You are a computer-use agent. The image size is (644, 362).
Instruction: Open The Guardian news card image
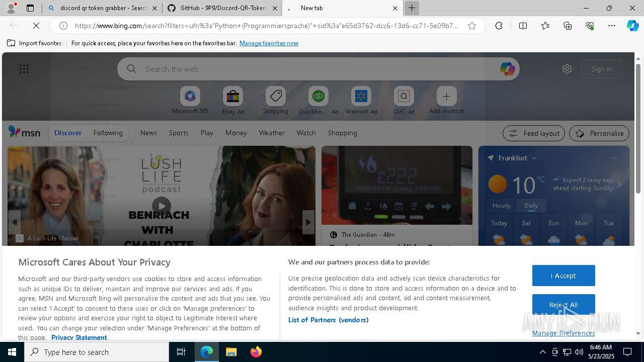click(x=397, y=185)
